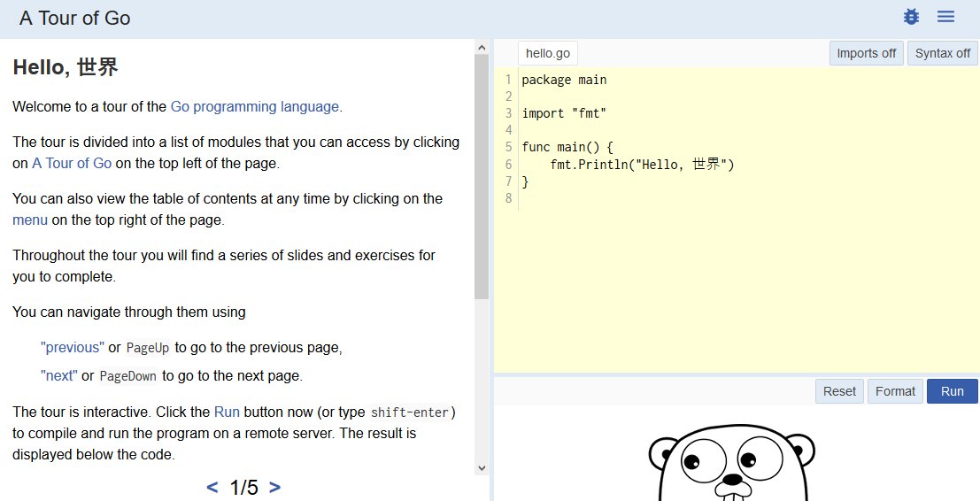Click the bug report icon
Image resolution: width=980 pixels, height=501 pixels.
[x=911, y=17]
